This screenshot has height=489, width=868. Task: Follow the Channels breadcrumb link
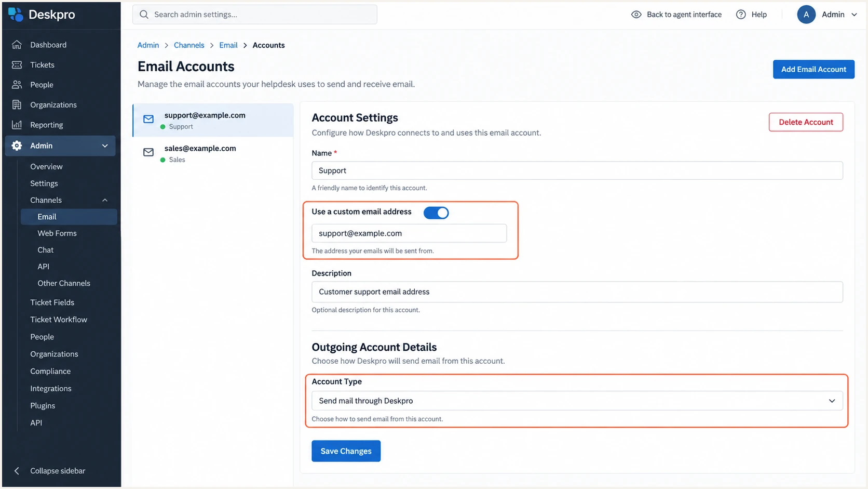point(189,45)
